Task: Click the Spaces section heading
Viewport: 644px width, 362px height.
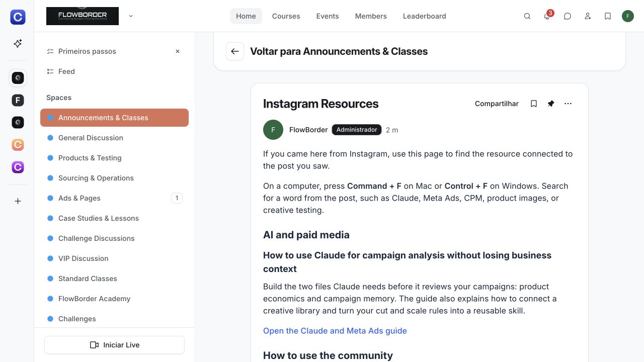Action: (x=59, y=98)
